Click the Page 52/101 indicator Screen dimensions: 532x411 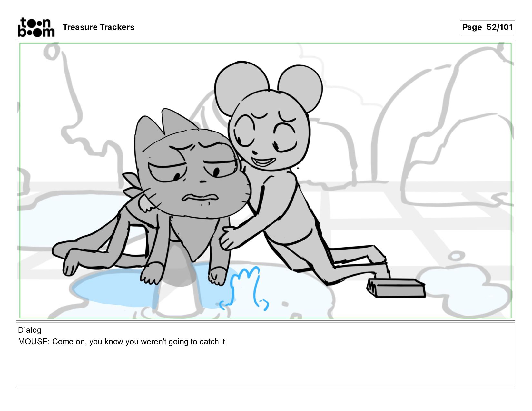(x=487, y=27)
